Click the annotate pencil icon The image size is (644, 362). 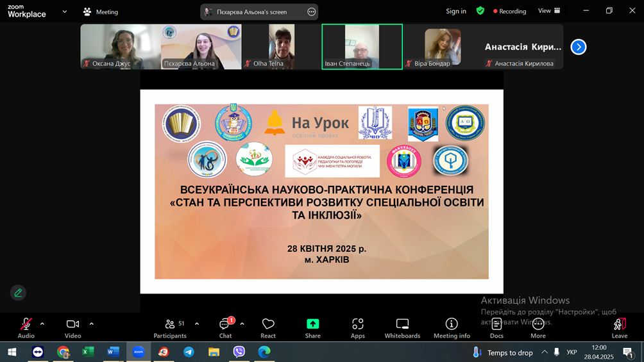tap(18, 293)
